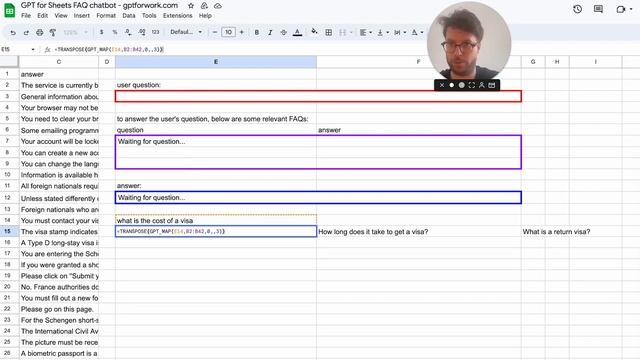Open version history clock icon
Image resolution: width=640 pixels, height=360 pixels.
pyautogui.click(x=577, y=9)
